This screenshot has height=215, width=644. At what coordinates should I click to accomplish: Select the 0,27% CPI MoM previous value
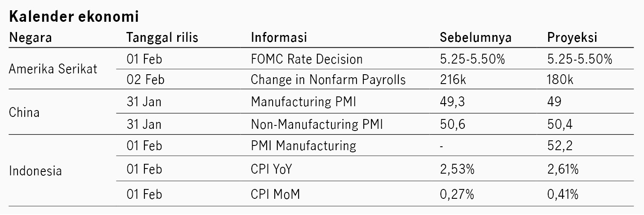point(457,195)
